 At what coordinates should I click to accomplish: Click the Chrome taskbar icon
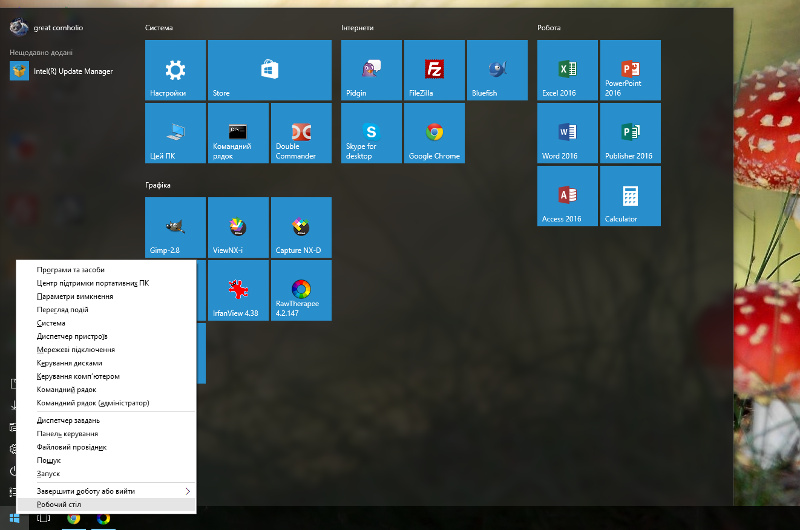(x=73, y=518)
